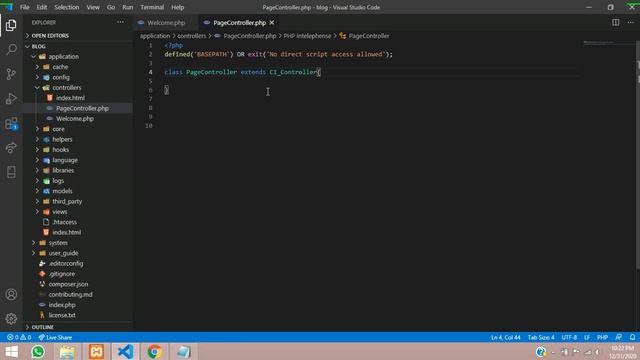
Task: Change UTF-8 file encoding in status bar
Action: pyautogui.click(x=569, y=338)
